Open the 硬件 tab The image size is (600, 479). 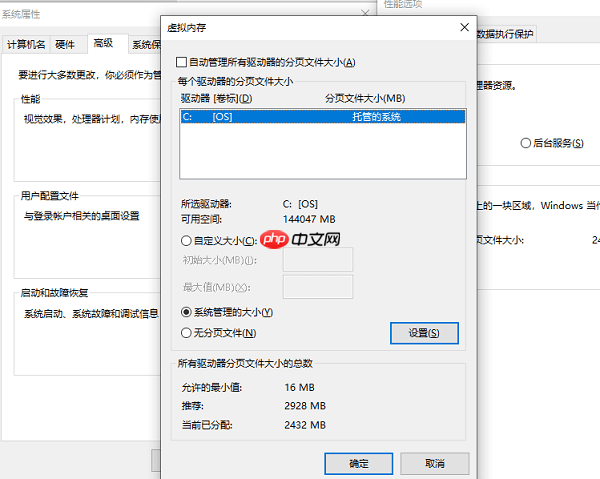[x=65, y=44]
